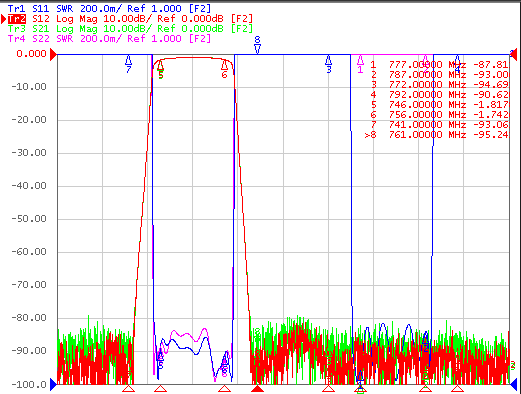Click the red active-trace arrow next to Tr2

(x=4, y=19)
